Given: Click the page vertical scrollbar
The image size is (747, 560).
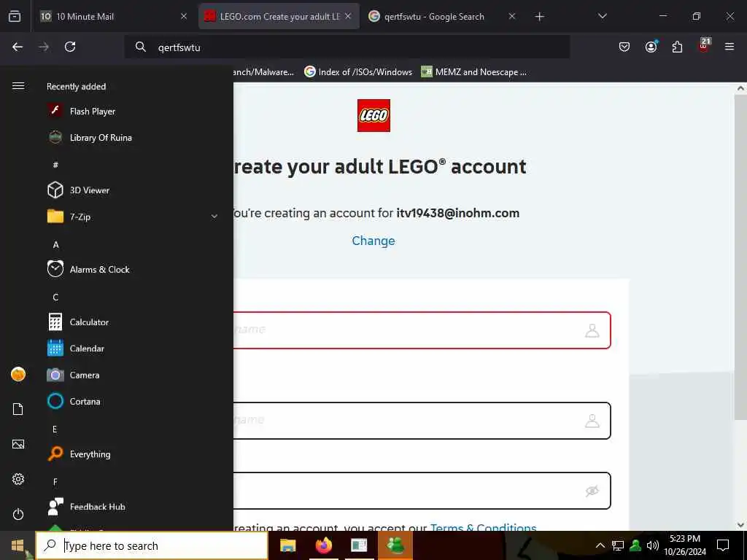Looking at the screenshot, I should (x=740, y=257).
